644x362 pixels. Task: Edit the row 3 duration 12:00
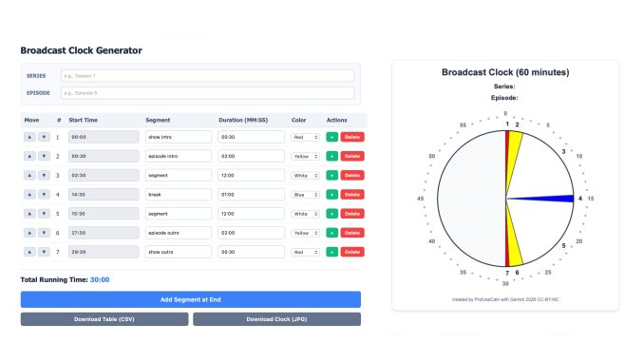pyautogui.click(x=251, y=176)
